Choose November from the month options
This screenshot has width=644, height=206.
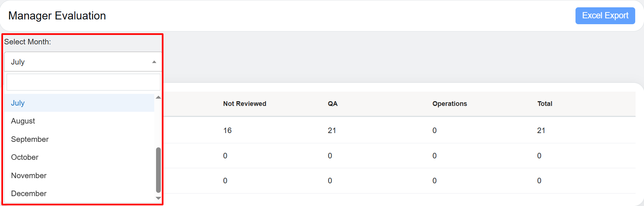coord(29,176)
